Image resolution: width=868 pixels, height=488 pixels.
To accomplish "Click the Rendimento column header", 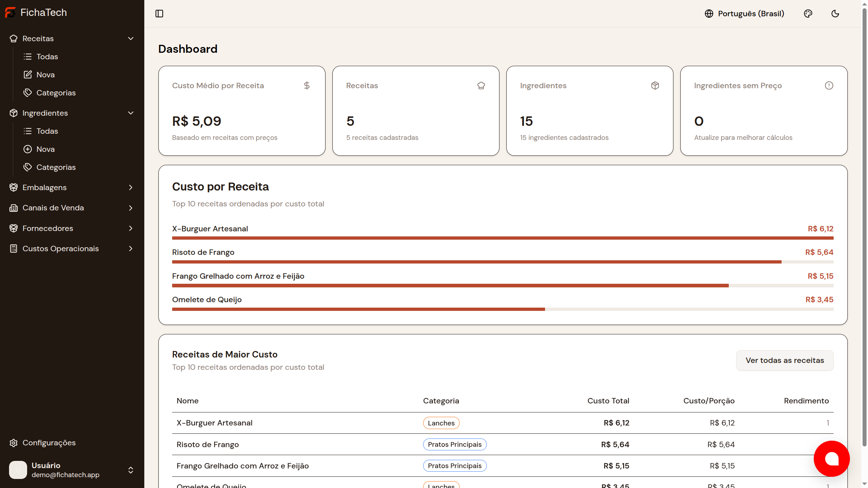I will (x=806, y=401).
